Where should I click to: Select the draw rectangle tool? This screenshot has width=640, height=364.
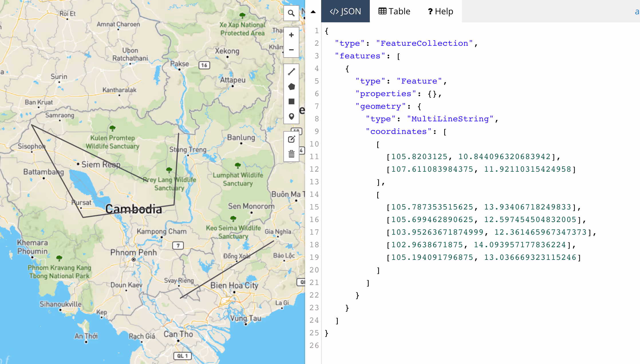(291, 101)
